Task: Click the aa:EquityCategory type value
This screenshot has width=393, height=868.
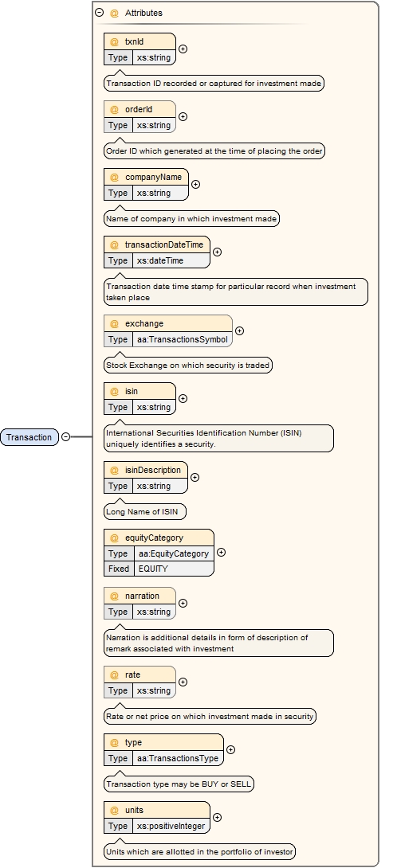Action: (x=174, y=553)
